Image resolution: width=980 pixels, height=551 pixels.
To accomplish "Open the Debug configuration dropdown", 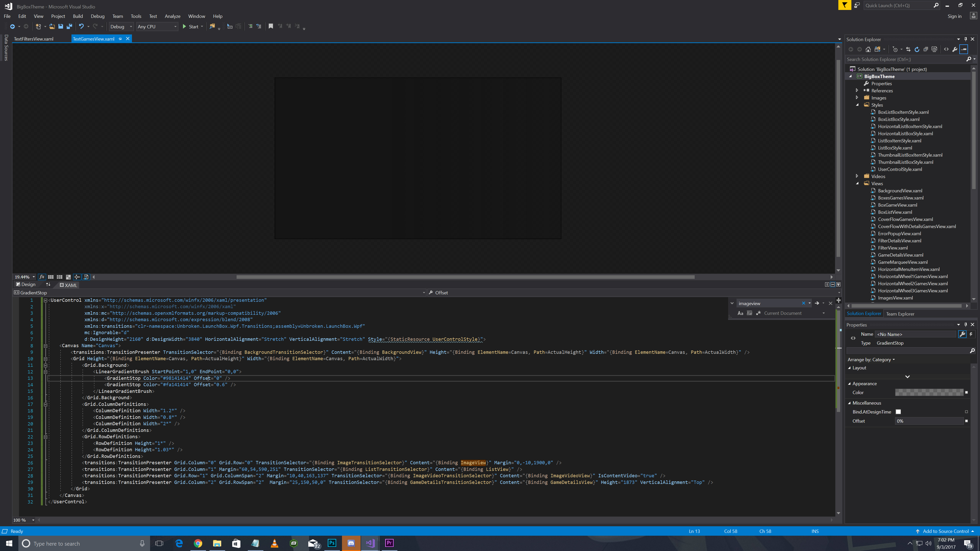I will pyautogui.click(x=121, y=27).
